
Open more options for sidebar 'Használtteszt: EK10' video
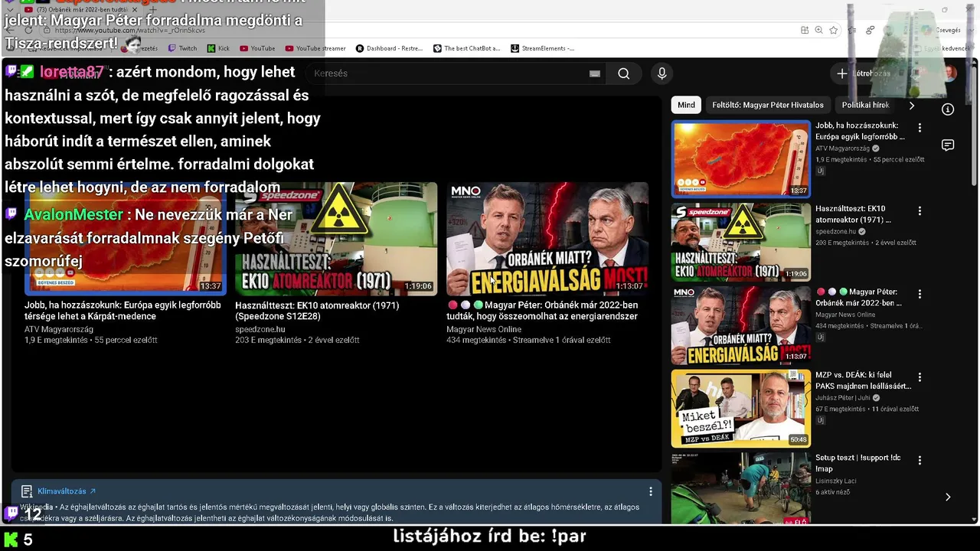pos(920,210)
